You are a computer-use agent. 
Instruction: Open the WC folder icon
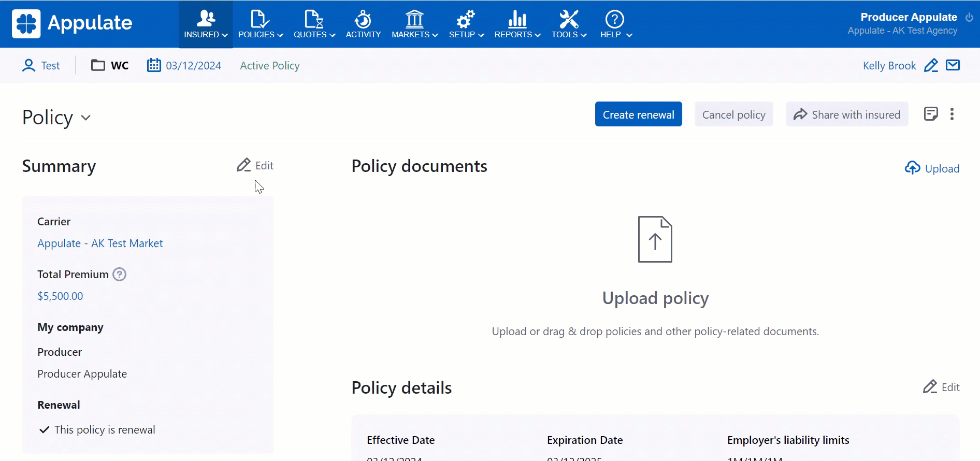tap(98, 65)
